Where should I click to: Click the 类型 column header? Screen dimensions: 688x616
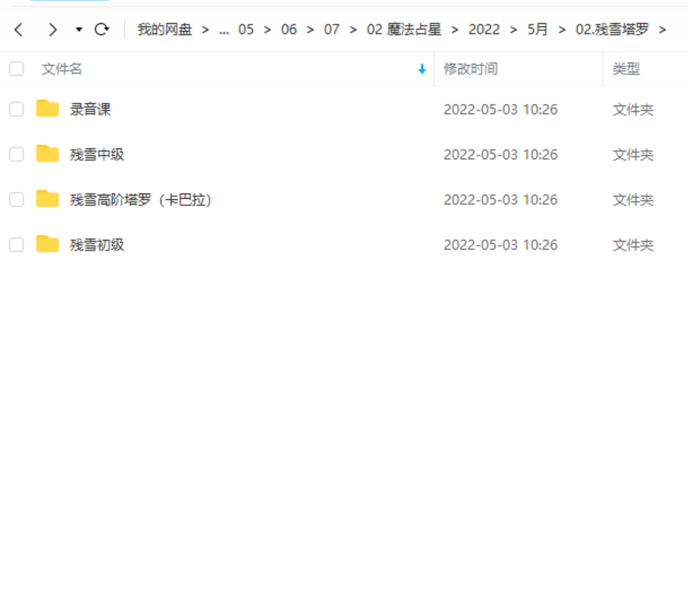[625, 69]
